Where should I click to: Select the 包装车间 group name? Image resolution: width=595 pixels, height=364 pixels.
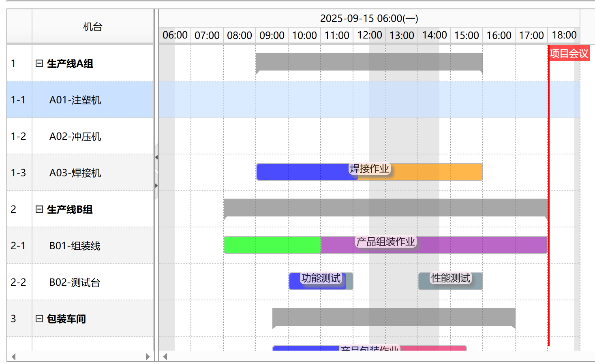66,319
